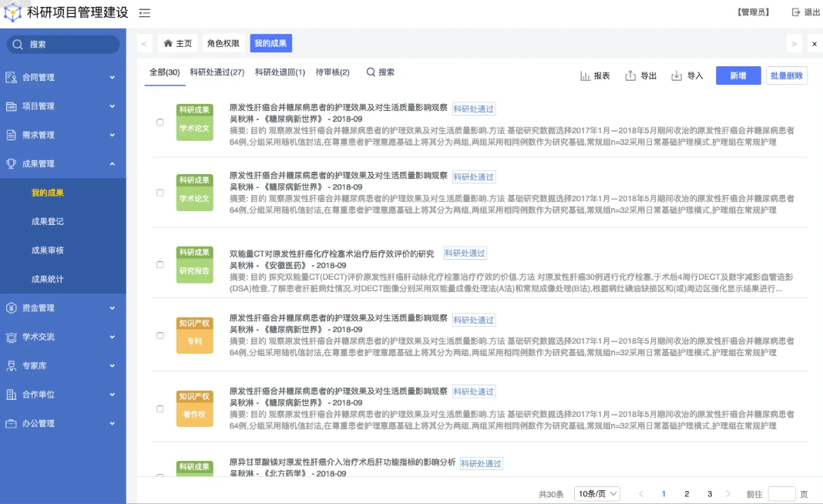823x504 pixels.
Task: Check the 知识产权 著作权 entry checkbox
Action: point(160,409)
